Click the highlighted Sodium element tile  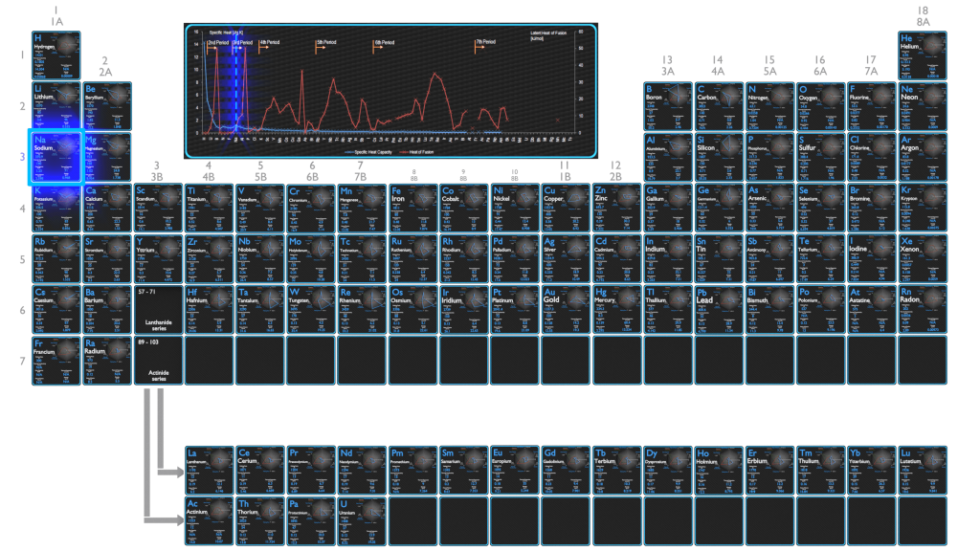click(x=56, y=157)
